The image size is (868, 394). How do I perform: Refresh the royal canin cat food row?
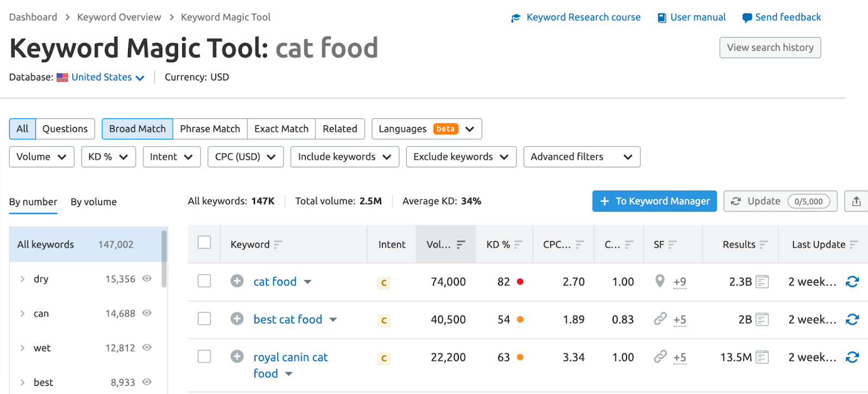[x=852, y=357]
